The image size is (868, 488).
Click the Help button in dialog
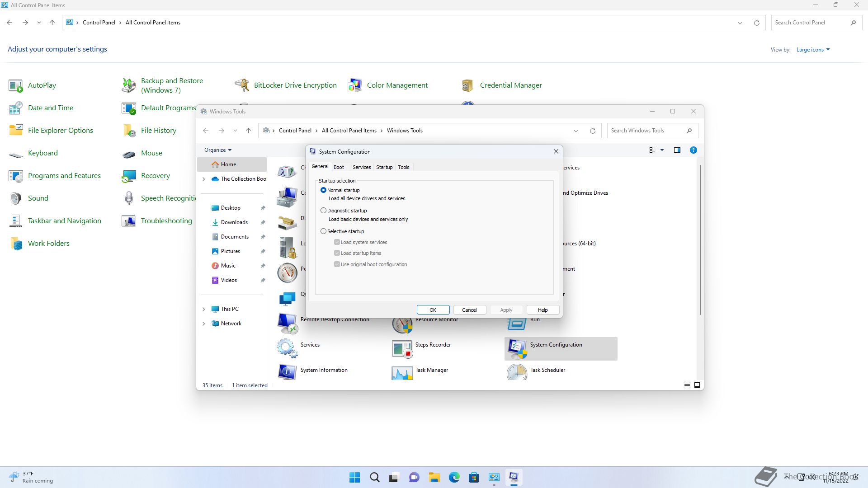pyautogui.click(x=542, y=310)
